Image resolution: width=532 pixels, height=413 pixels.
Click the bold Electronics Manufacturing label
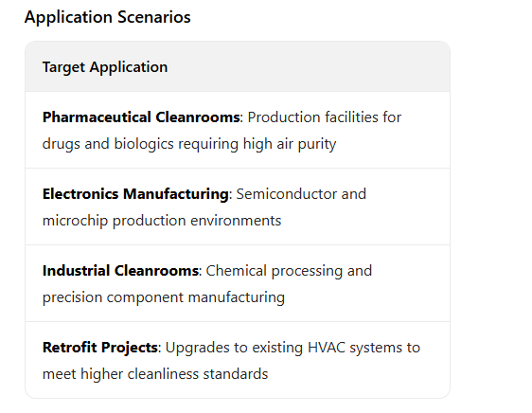135,194
